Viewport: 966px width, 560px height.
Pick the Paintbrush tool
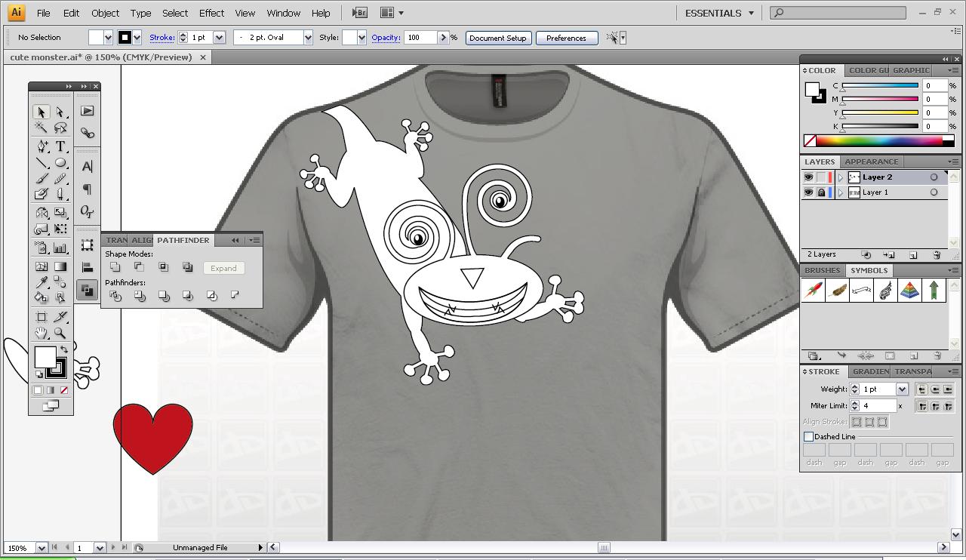click(x=42, y=180)
